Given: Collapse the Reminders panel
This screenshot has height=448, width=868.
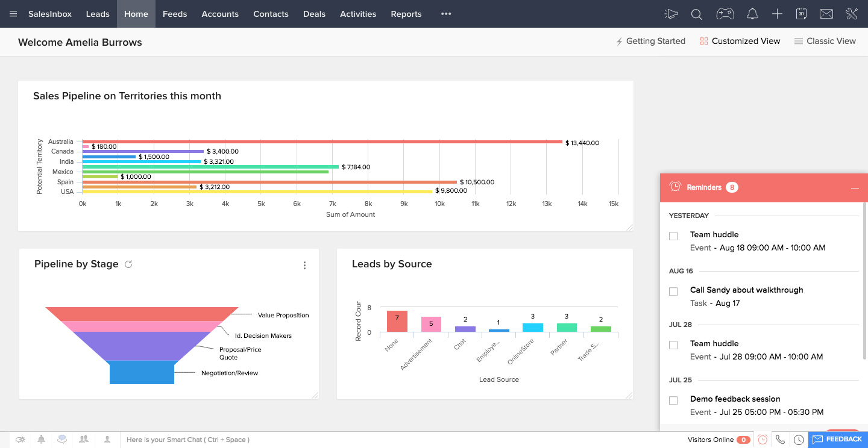Looking at the screenshot, I should pyautogui.click(x=854, y=188).
